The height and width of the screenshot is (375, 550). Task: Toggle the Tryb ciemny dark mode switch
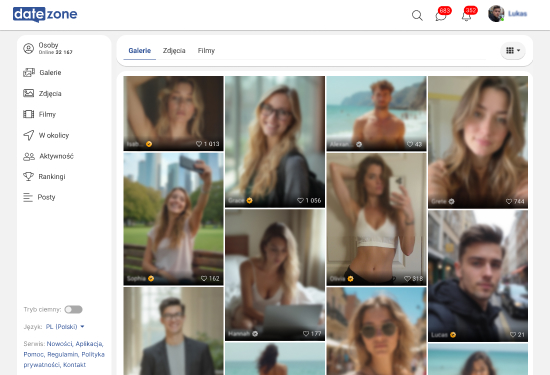point(73,309)
